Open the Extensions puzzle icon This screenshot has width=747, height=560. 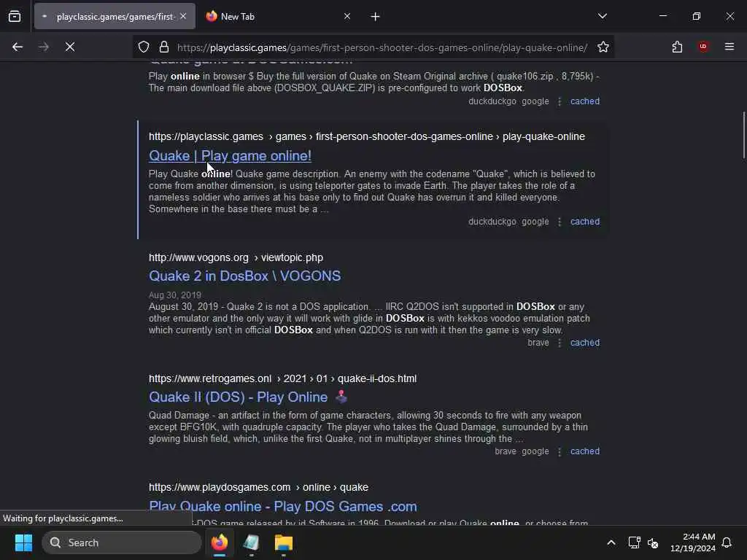tap(677, 47)
